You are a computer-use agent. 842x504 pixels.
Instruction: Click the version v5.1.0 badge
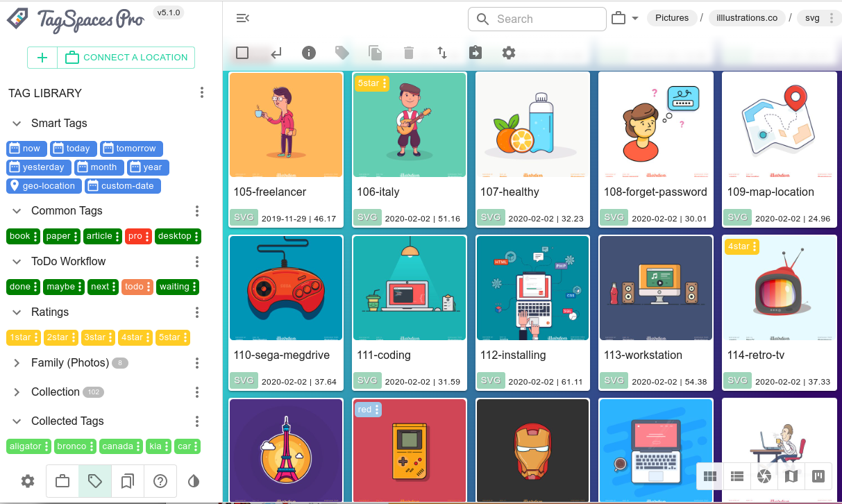[169, 12]
